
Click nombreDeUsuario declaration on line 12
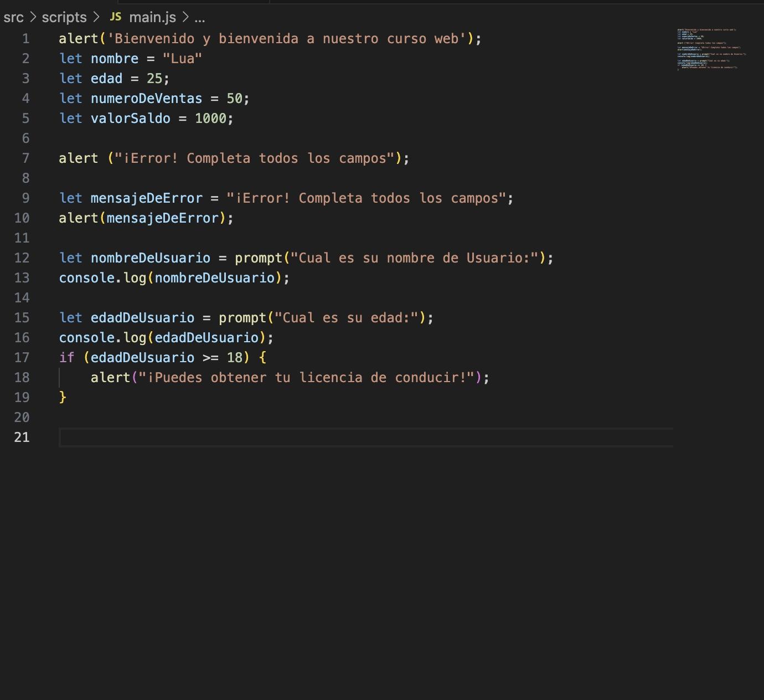(x=151, y=258)
